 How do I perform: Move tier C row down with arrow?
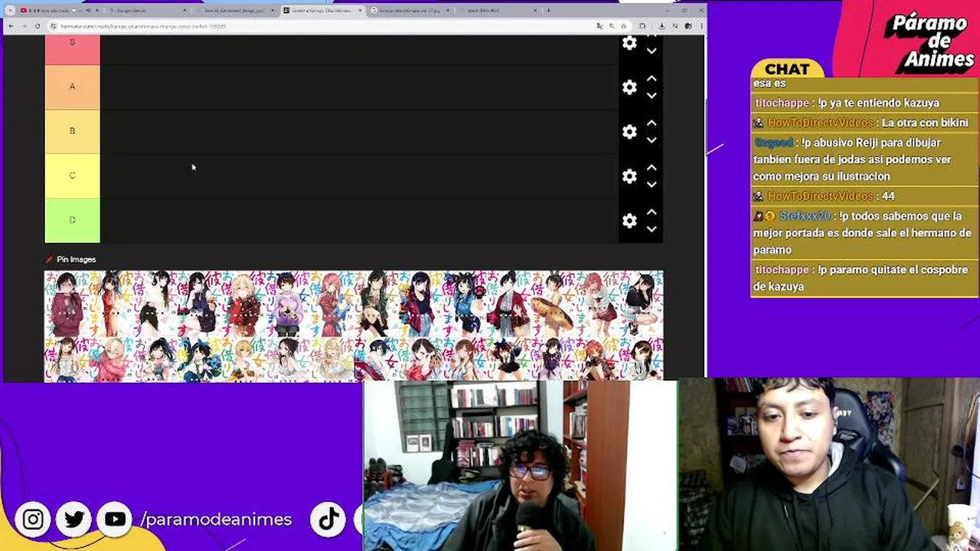(x=652, y=184)
